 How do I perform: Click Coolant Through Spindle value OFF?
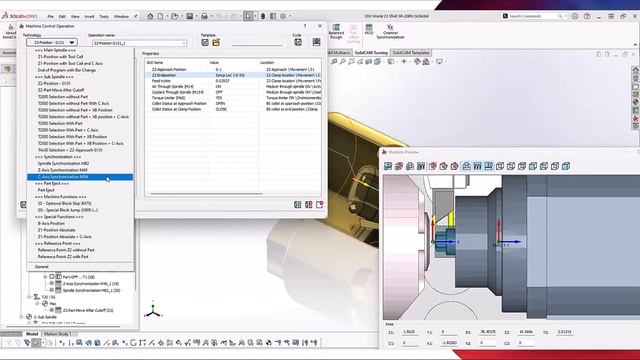coord(234,92)
